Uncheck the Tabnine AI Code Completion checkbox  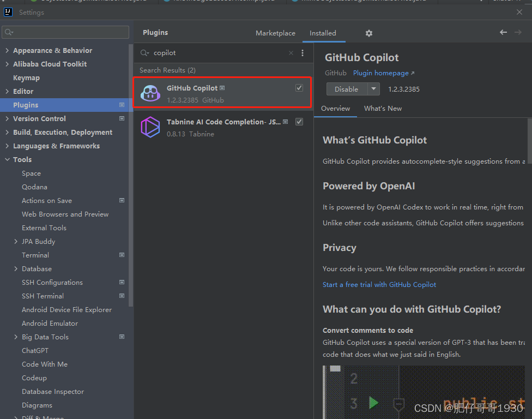[x=299, y=122]
